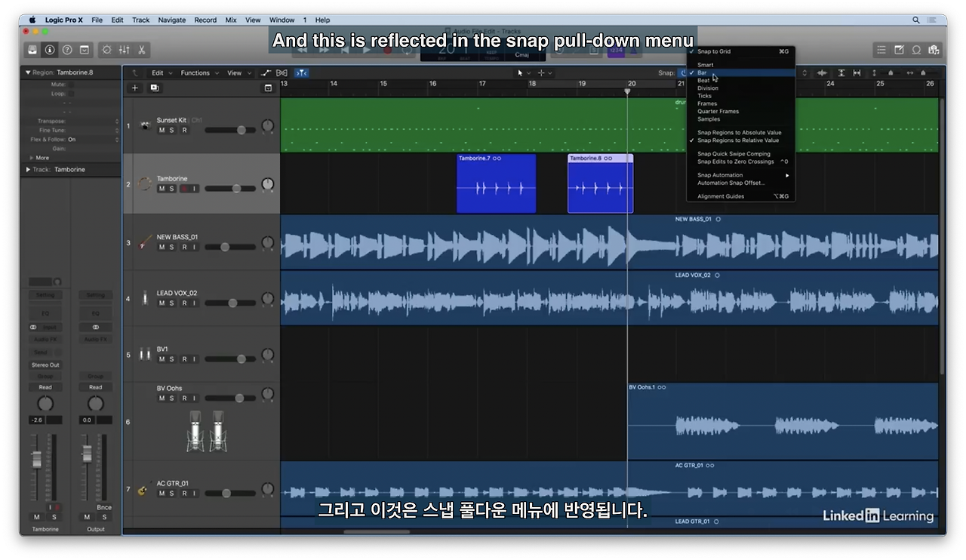
Task: Show the Mixer sliders button
Action: pos(124,50)
